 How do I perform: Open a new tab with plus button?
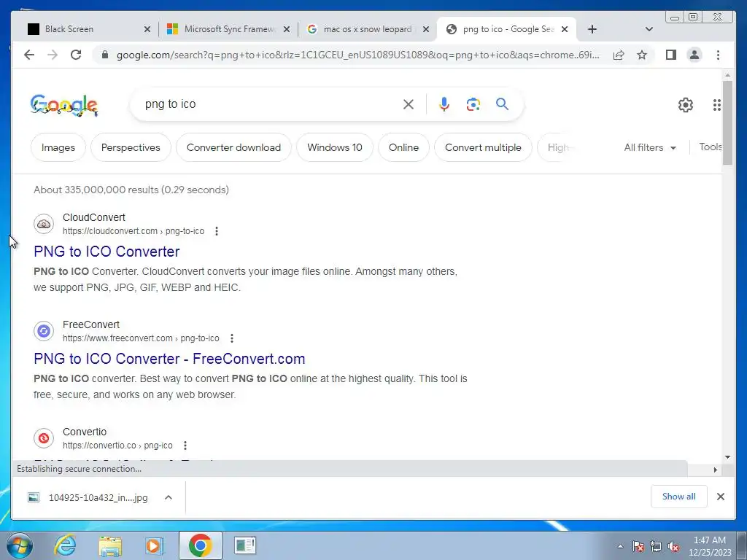[592, 29]
